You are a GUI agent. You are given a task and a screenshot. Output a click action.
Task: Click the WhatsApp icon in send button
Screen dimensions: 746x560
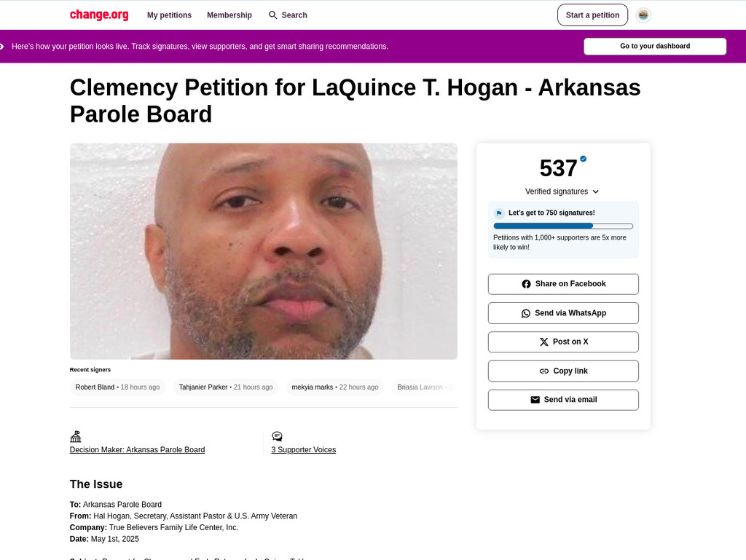click(526, 313)
